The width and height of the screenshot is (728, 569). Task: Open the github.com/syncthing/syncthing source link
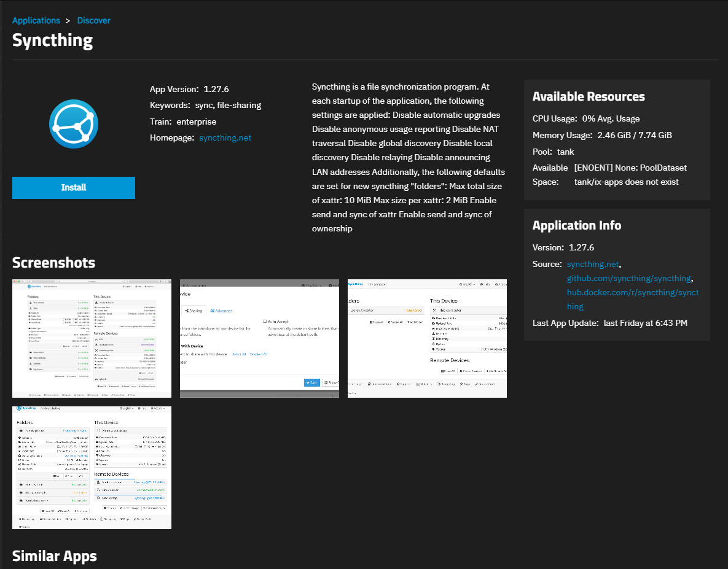[629, 278]
